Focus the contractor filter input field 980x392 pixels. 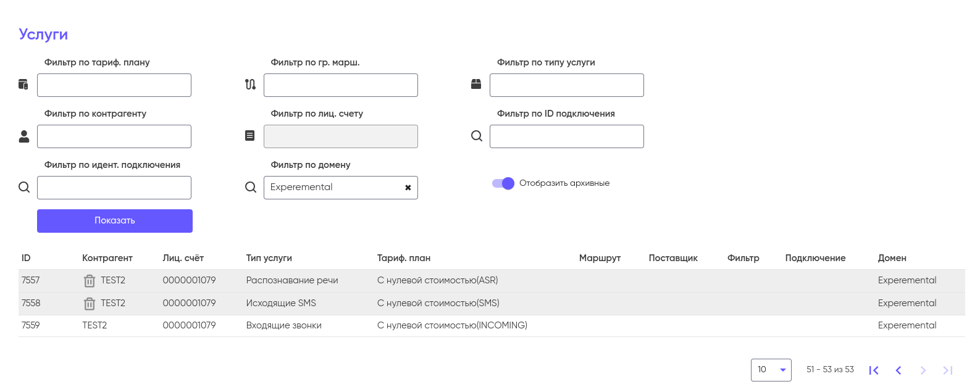[114, 136]
